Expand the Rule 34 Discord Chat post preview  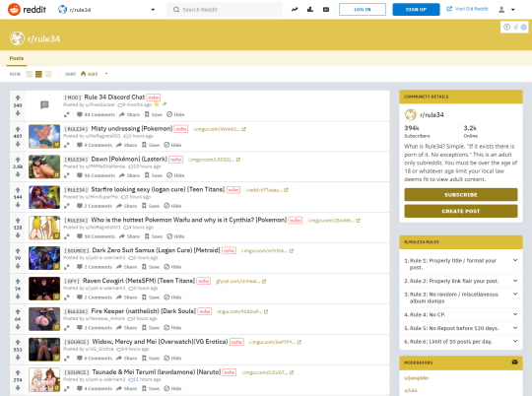point(67,114)
